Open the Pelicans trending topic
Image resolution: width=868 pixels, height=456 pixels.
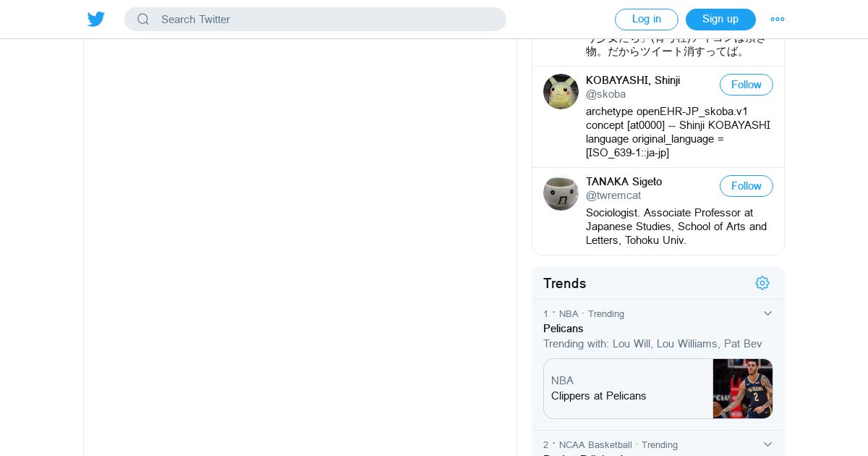pos(563,329)
